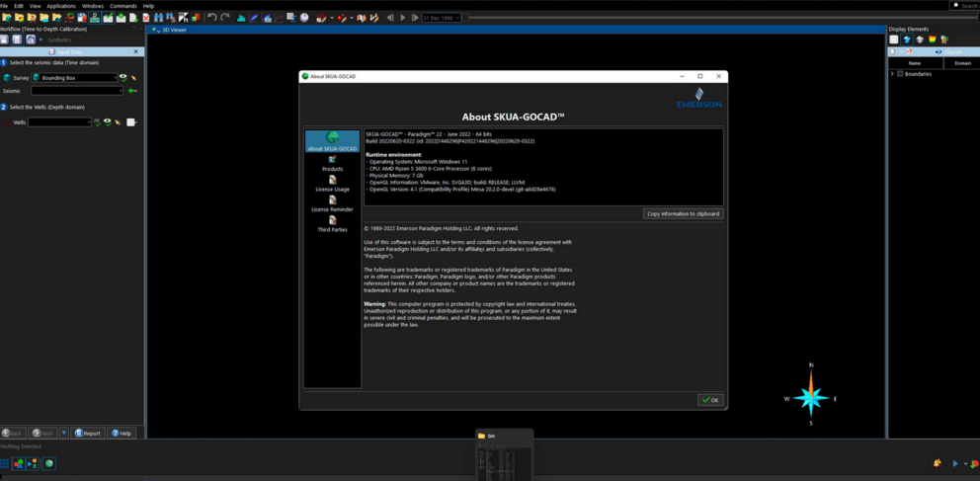The image size is (980, 481).
Task: Open the Wells table dropdown icon
Action: pos(131,122)
